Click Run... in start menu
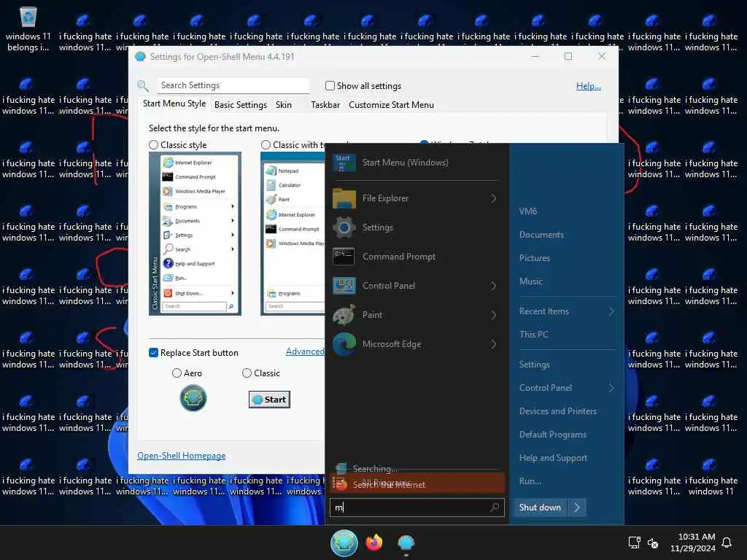747x560 pixels. pyautogui.click(x=530, y=481)
